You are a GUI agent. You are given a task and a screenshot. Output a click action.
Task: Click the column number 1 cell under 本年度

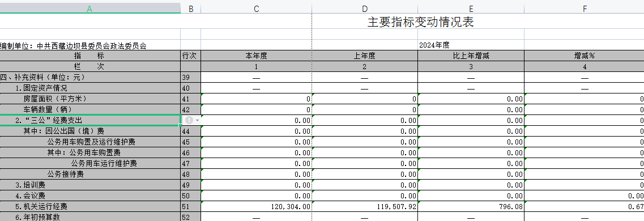256,66
